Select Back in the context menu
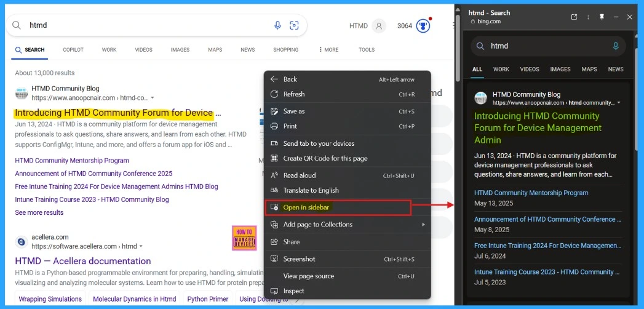 click(348, 79)
